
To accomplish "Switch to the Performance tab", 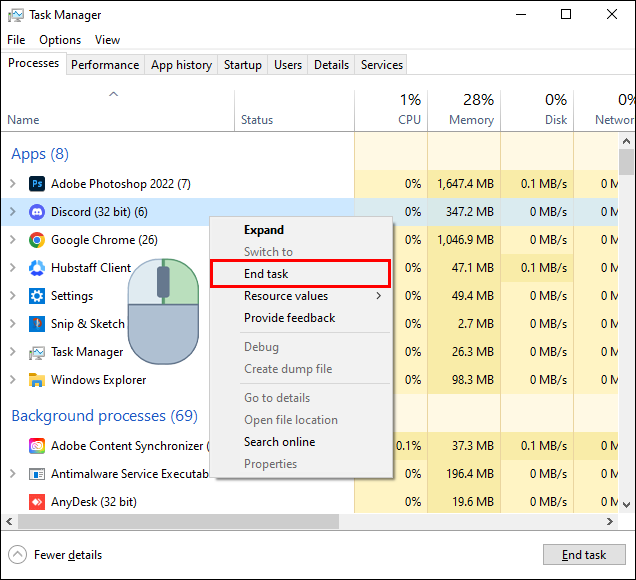I will [x=105, y=65].
